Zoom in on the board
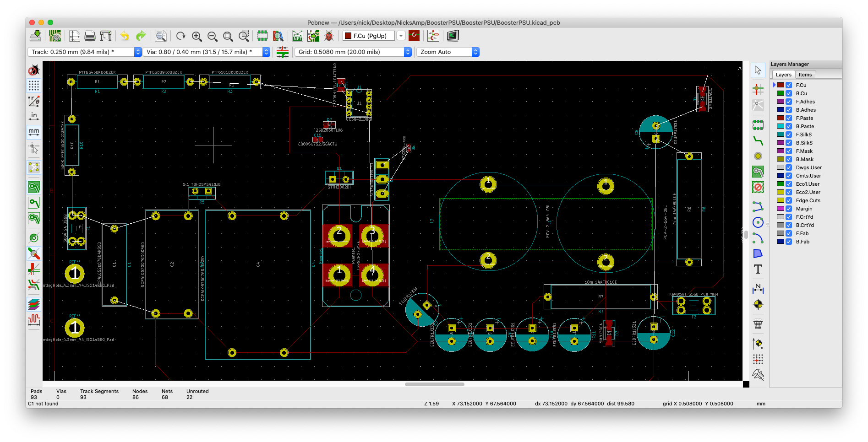 tap(197, 36)
